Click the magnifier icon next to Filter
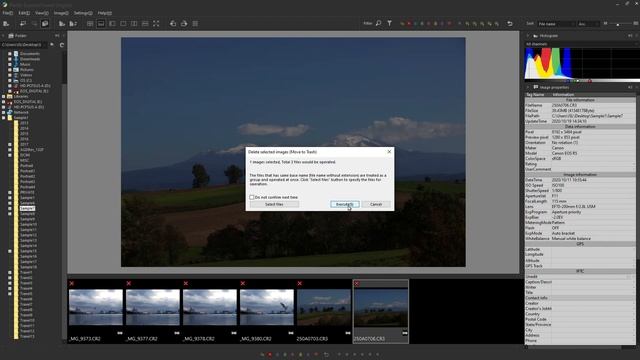 (378, 24)
